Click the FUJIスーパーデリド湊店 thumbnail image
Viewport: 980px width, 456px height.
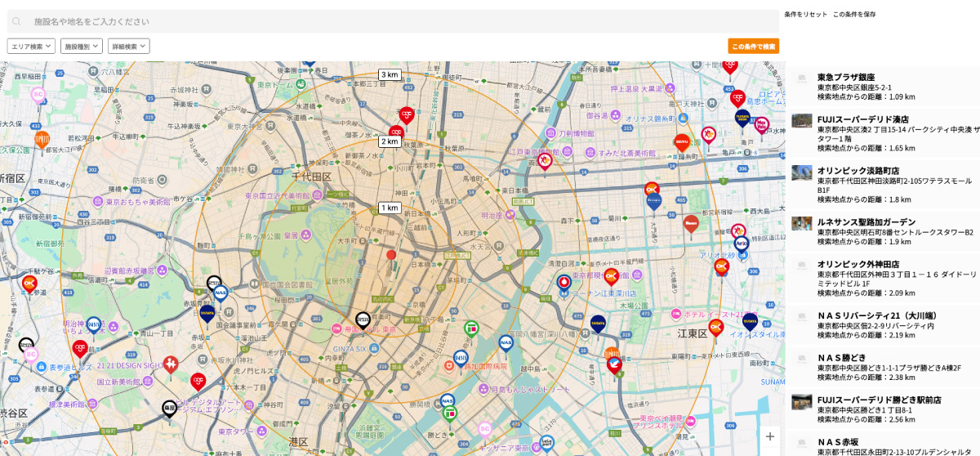coord(801,121)
